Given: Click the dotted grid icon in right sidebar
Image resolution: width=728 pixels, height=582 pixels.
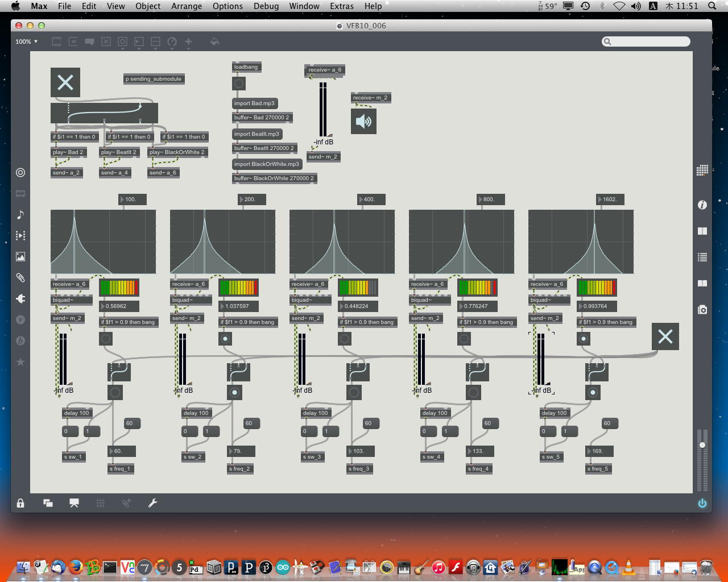Looking at the screenshot, I should click(702, 169).
